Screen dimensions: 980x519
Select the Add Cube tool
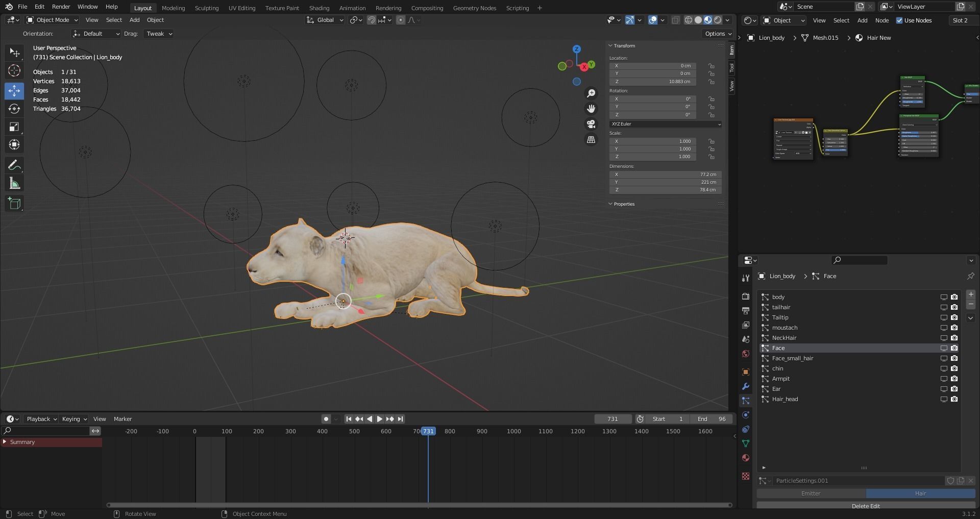click(14, 204)
